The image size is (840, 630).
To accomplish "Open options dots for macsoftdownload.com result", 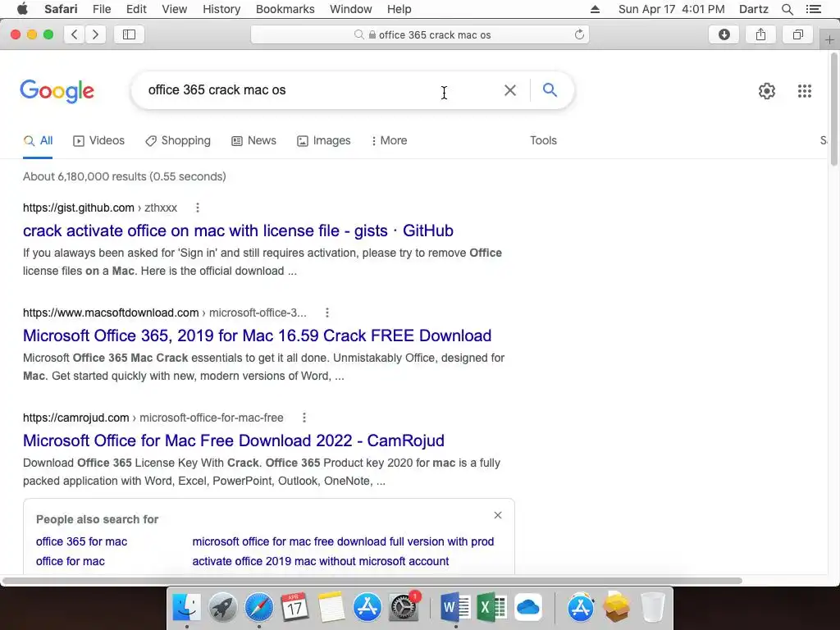I will point(327,313).
